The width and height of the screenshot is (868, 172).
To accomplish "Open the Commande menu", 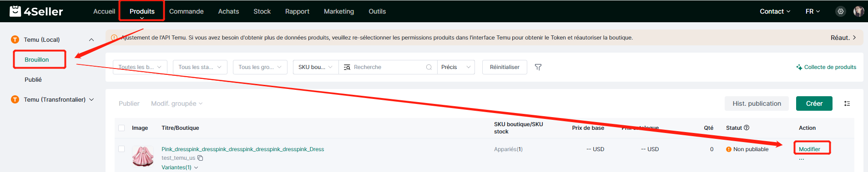I will [x=186, y=11].
